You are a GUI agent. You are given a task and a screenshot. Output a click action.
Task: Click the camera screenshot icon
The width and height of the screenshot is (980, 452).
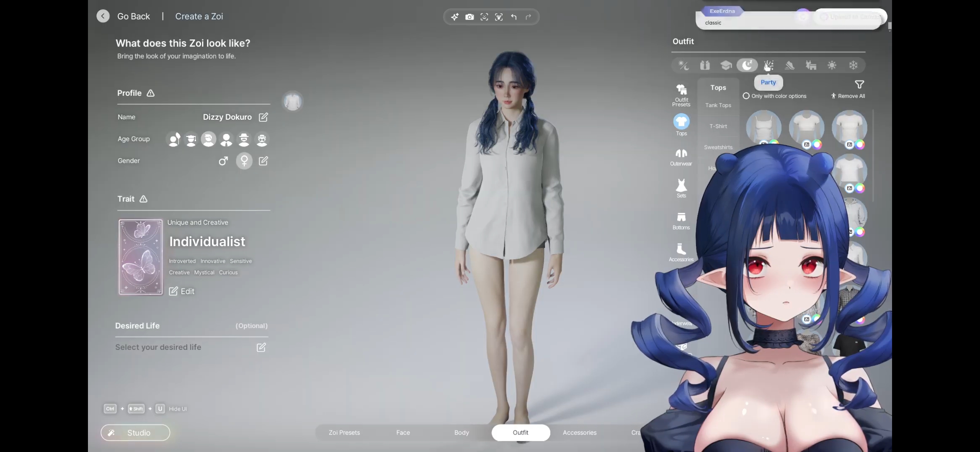tap(469, 17)
